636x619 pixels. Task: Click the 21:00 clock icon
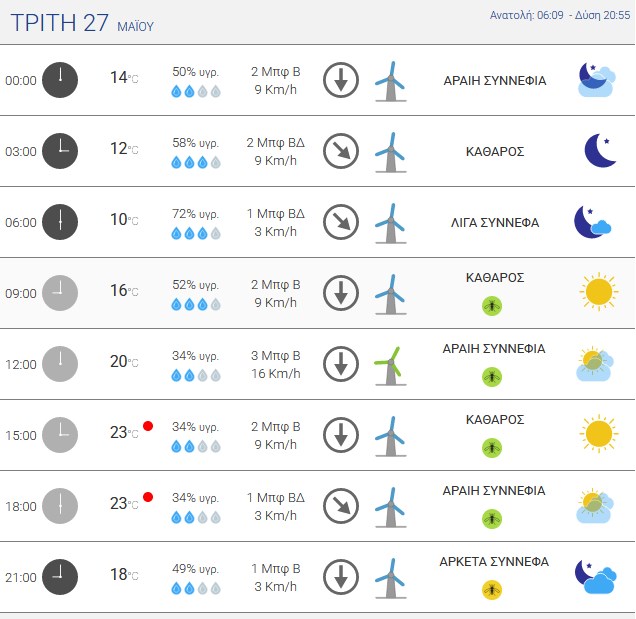click(x=60, y=577)
